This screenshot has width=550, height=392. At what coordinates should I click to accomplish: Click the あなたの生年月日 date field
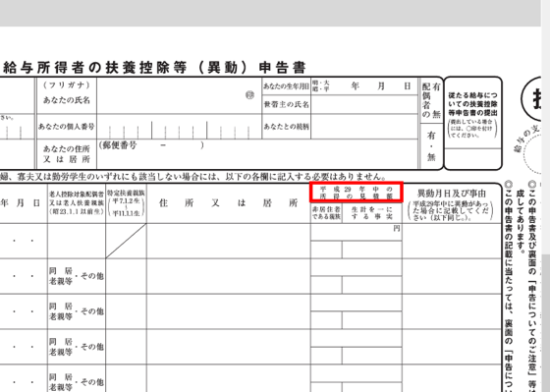coord(364,86)
